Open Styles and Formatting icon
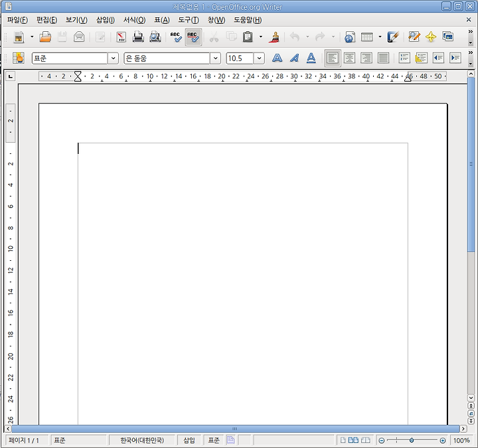The height and width of the screenshot is (448, 478). pyautogui.click(x=19, y=58)
